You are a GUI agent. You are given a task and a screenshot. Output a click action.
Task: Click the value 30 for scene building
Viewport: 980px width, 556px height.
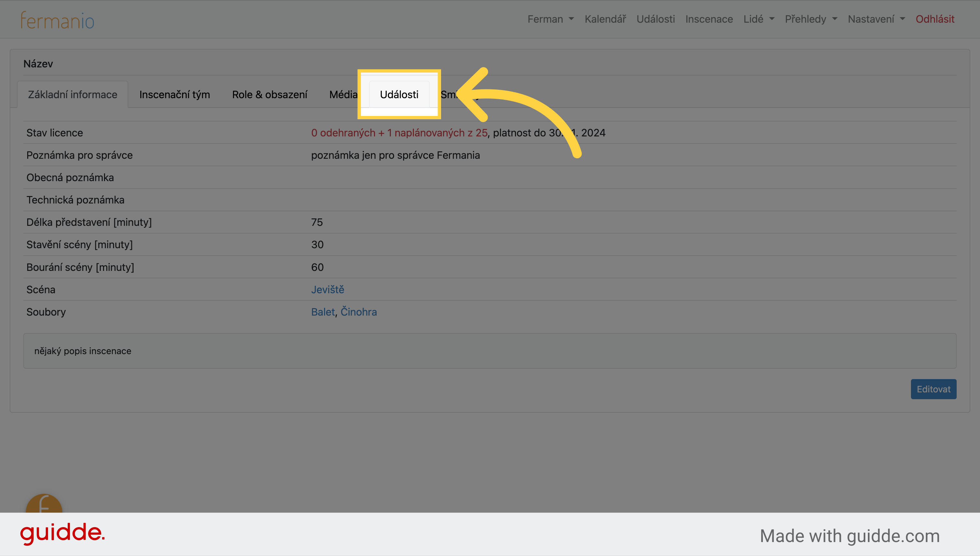click(x=317, y=244)
